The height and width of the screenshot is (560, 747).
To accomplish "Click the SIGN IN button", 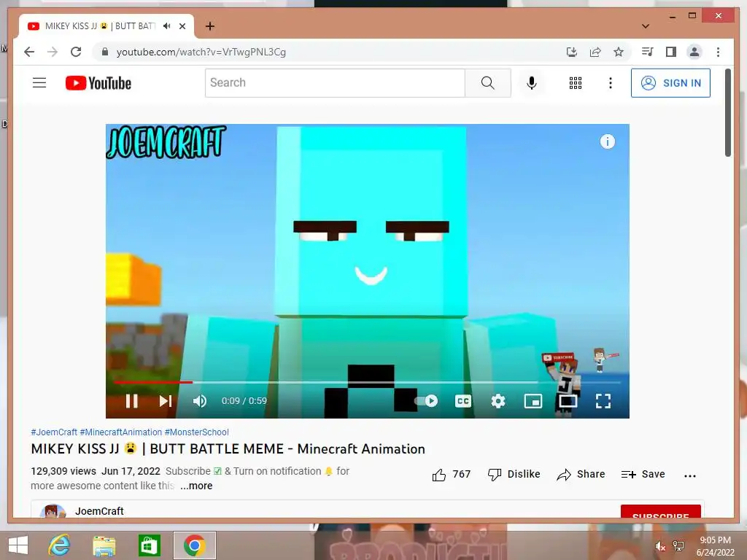I will [x=671, y=83].
